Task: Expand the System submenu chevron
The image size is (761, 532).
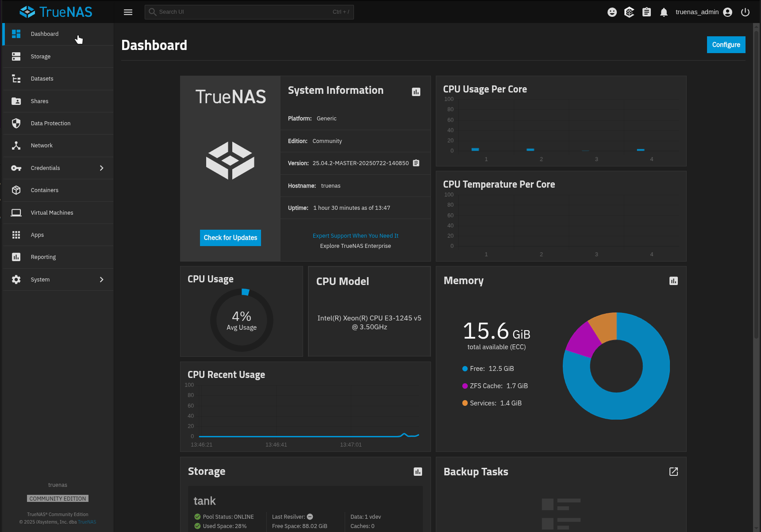Action: pyautogui.click(x=101, y=280)
